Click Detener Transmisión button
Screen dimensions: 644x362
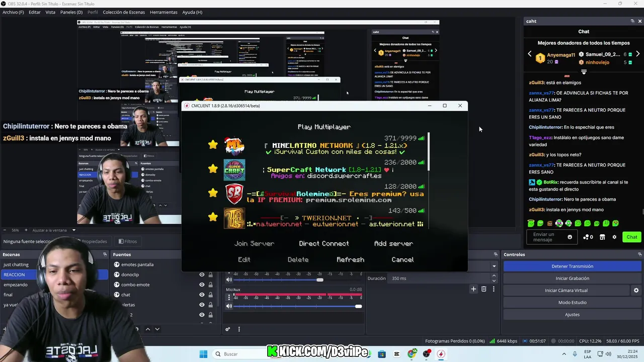(x=572, y=266)
